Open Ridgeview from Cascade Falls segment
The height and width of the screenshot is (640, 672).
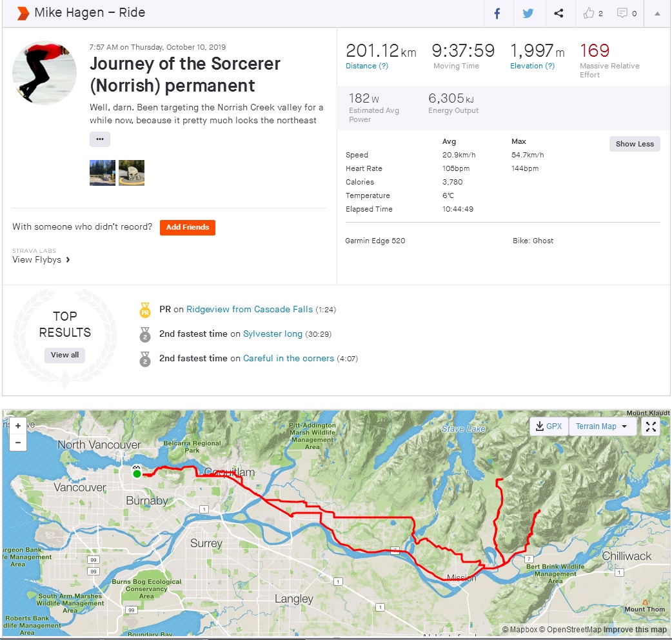pos(249,309)
